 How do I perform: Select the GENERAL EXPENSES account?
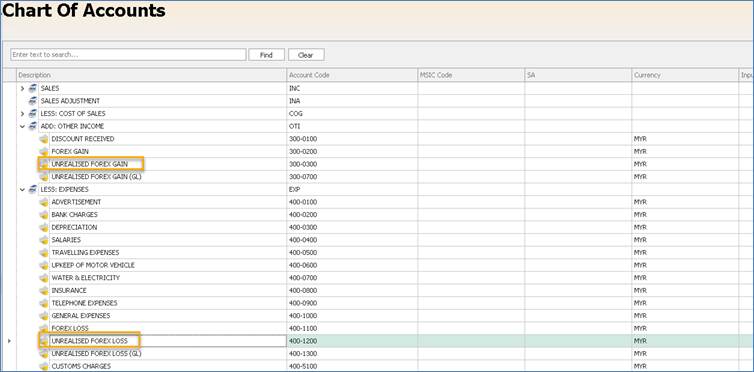pyautogui.click(x=81, y=316)
